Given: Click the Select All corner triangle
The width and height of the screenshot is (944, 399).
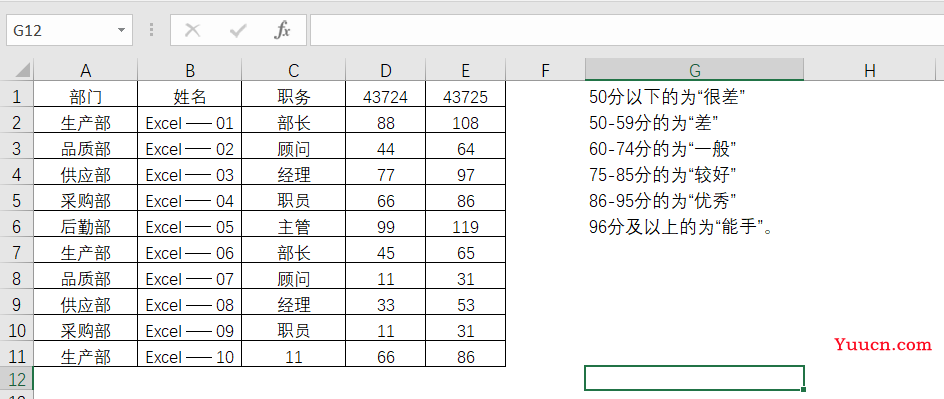Looking at the screenshot, I should pos(23,70).
